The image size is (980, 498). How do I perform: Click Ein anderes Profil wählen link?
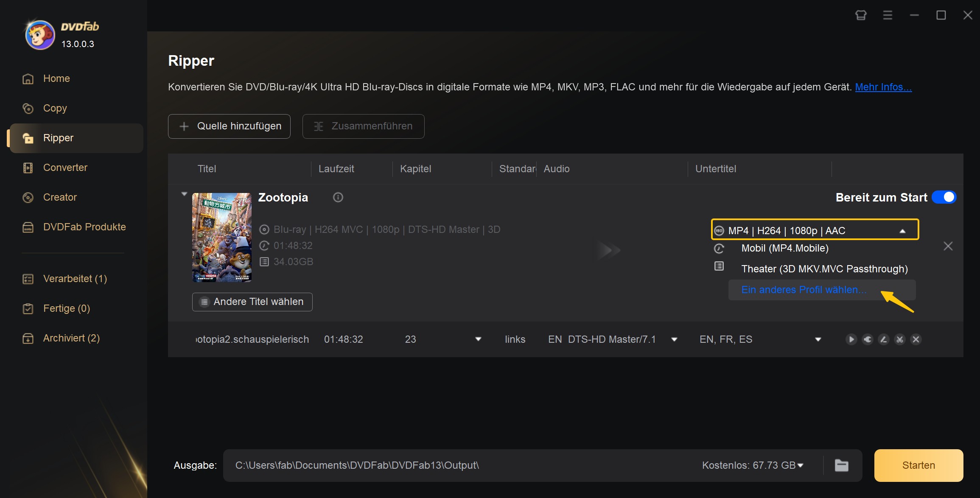coord(803,288)
